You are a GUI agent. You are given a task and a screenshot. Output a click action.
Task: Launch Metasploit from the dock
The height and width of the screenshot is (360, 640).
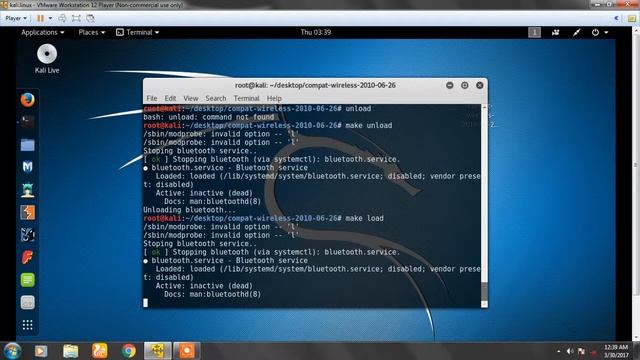click(27, 167)
